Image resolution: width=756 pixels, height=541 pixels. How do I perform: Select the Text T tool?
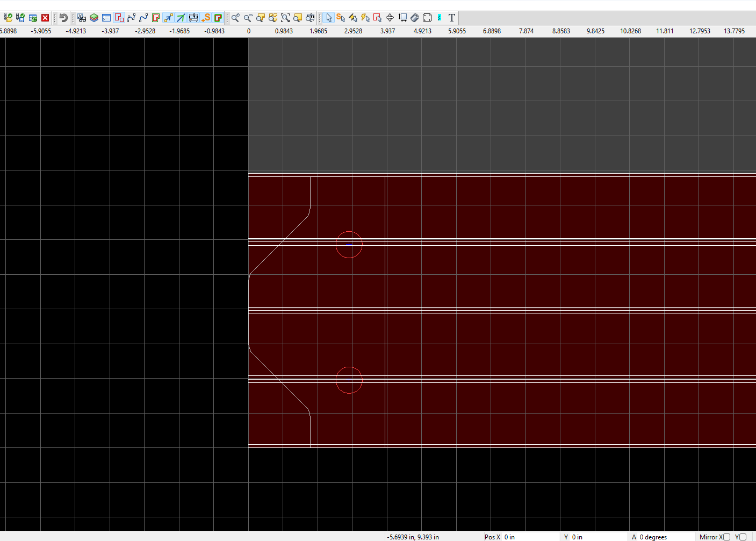pos(452,18)
